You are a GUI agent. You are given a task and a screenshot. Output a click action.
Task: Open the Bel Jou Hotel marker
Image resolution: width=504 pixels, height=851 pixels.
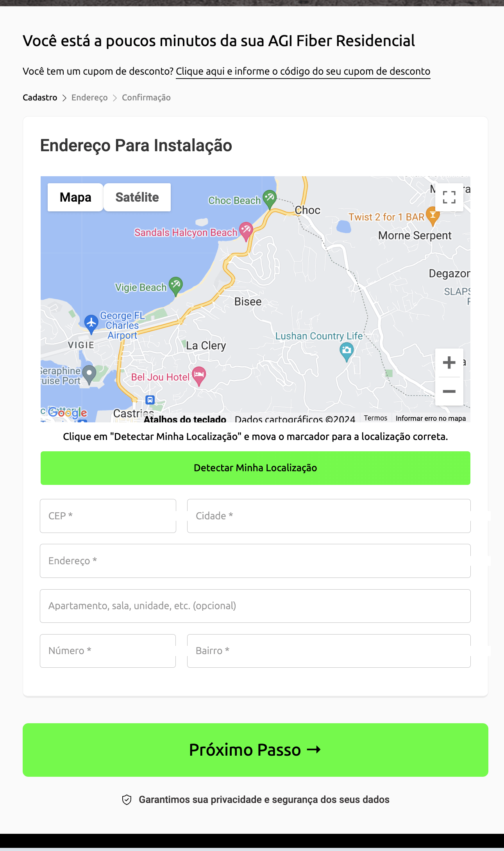pos(199,375)
